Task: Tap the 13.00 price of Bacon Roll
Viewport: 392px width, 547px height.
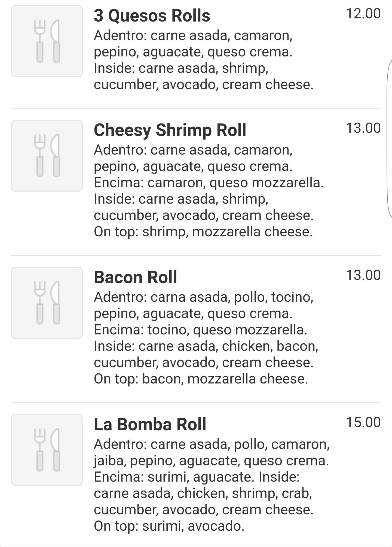Action: 363,275
